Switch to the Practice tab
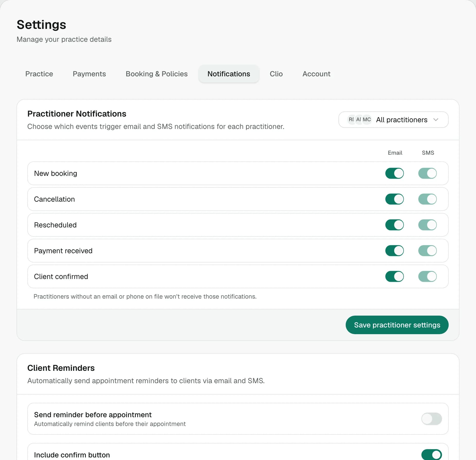476x460 pixels. tap(39, 74)
